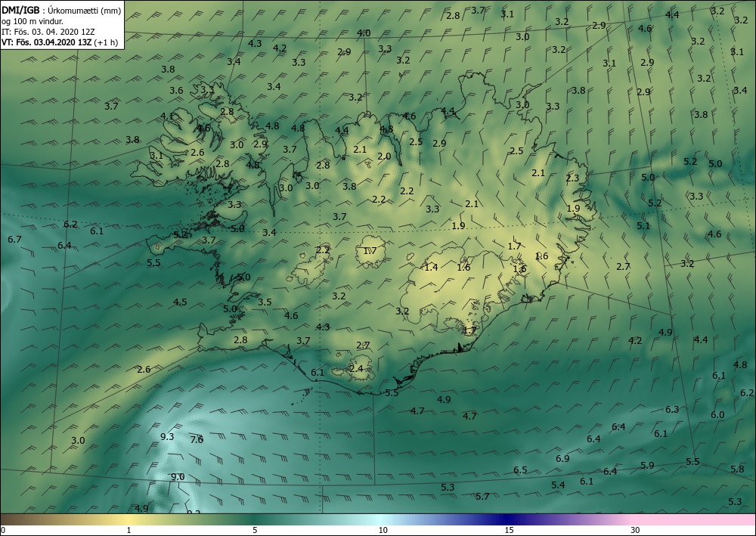Click the 4.1 value in the Westfjords
Viewport: 756px width, 536px height.
point(167,116)
